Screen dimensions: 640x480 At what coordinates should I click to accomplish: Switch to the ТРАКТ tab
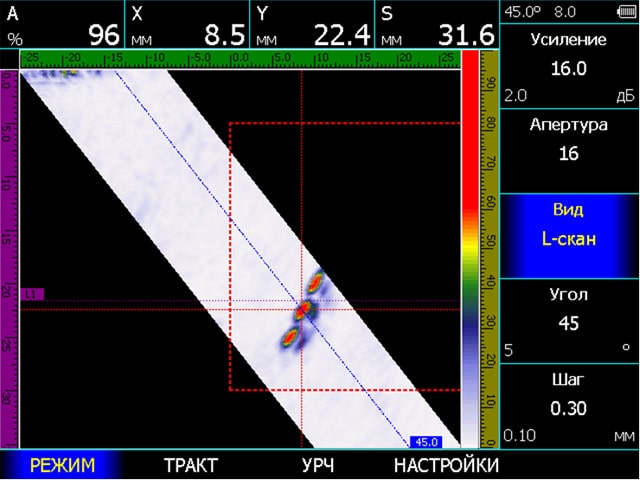click(x=190, y=465)
